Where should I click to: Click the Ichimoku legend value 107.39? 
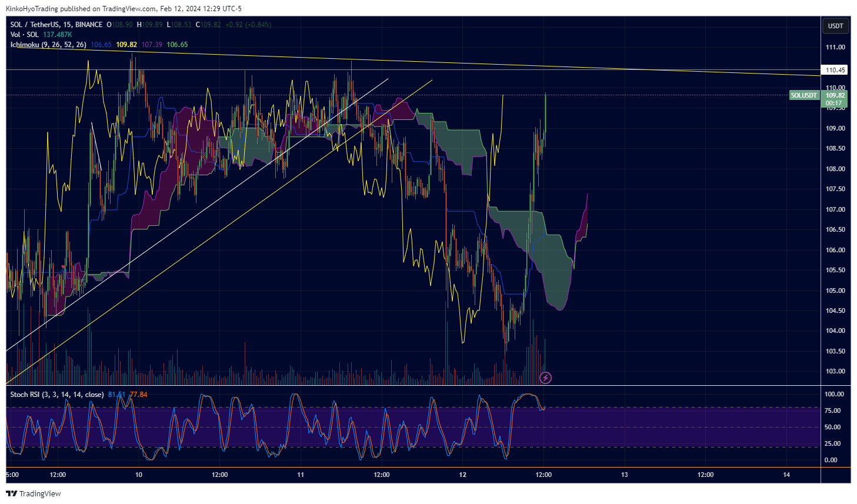152,45
